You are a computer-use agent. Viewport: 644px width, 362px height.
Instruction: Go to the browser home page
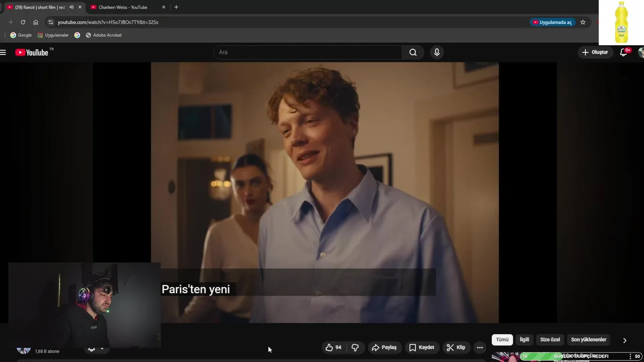(x=35, y=22)
